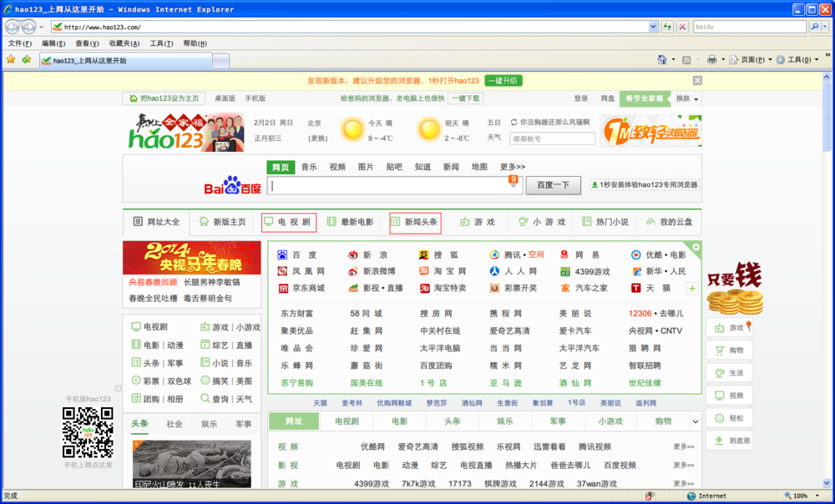The image size is (835, 504).
Task: Open the 帮助(H) menu
Action: coord(195,43)
